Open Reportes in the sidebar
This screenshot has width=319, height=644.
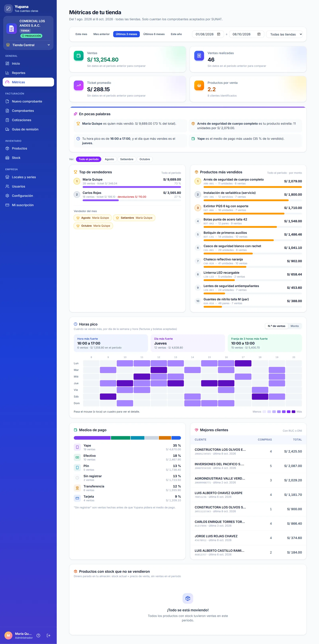click(x=28, y=73)
